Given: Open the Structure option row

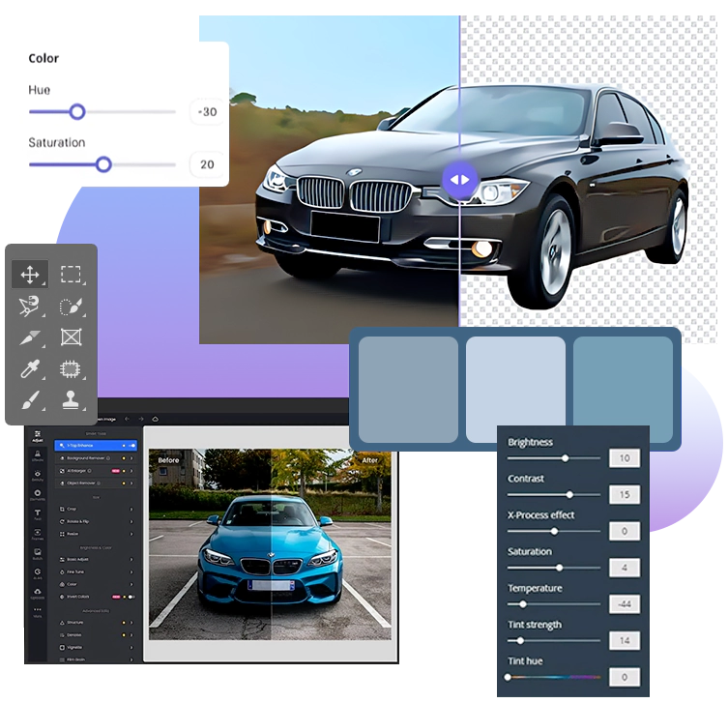Looking at the screenshot, I should tap(96, 623).
